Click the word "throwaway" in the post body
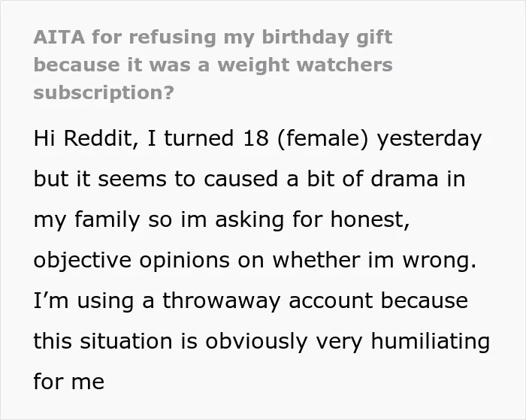This screenshot has height=420, width=526. tap(221, 301)
